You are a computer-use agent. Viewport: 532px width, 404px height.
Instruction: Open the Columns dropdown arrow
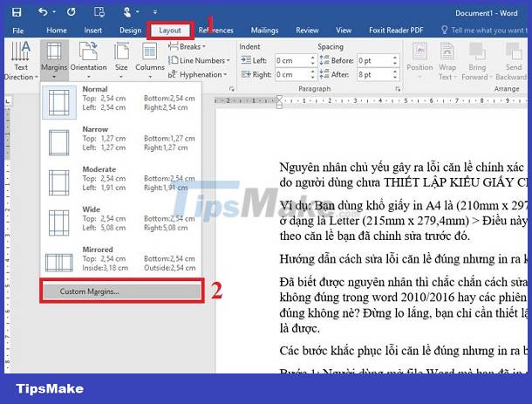pyautogui.click(x=150, y=77)
